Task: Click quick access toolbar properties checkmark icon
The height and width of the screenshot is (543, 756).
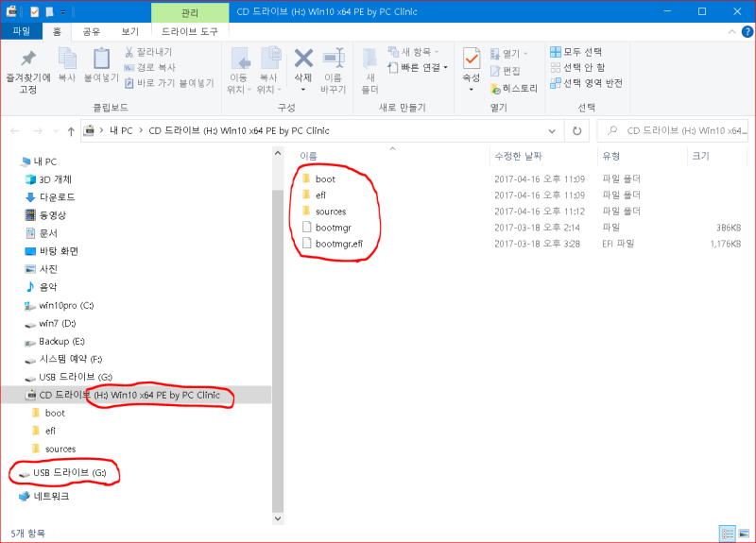Action: (34, 11)
